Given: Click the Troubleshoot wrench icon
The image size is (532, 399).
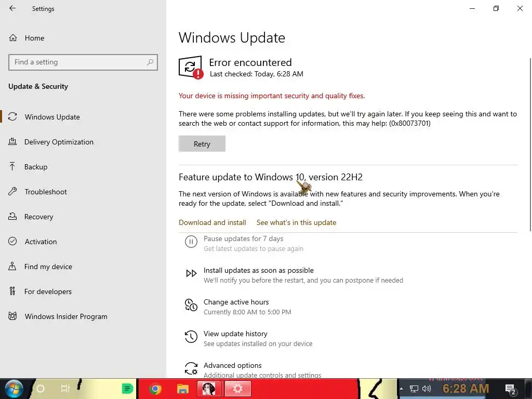Looking at the screenshot, I should pos(12,191).
